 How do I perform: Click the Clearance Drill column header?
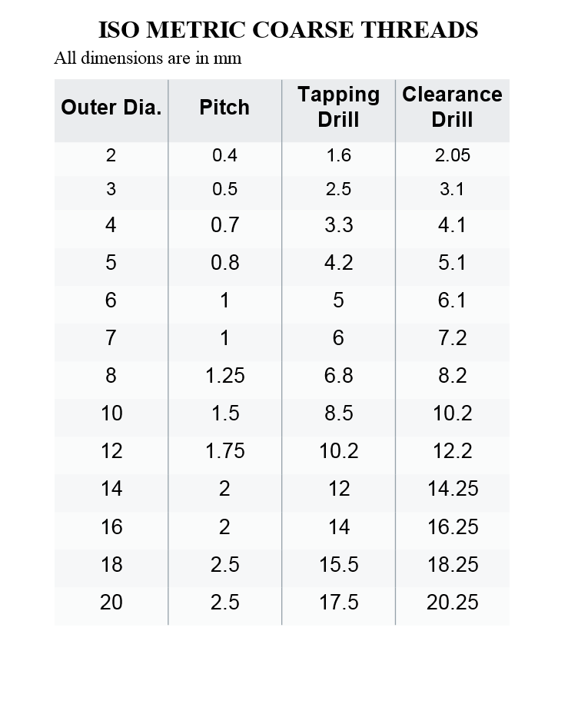click(x=452, y=107)
